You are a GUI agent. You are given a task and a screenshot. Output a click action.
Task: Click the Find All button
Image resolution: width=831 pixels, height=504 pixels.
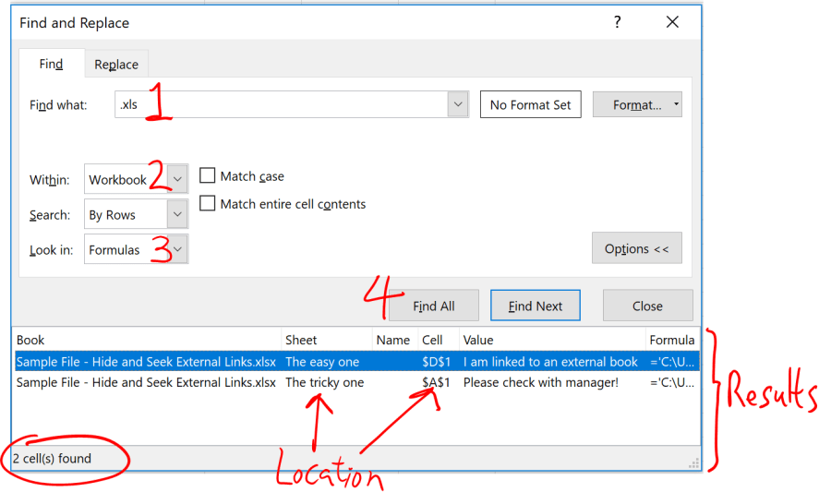(434, 306)
